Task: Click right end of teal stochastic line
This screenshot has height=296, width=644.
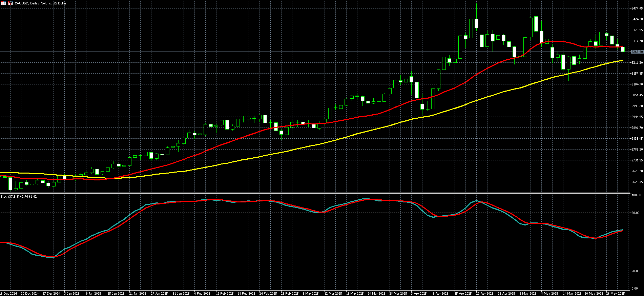Action: (x=623, y=230)
